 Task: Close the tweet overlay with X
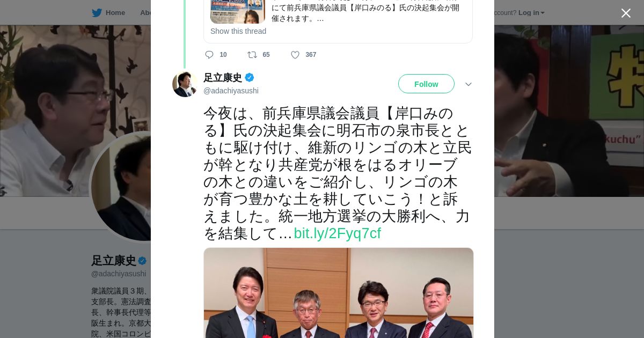626,13
